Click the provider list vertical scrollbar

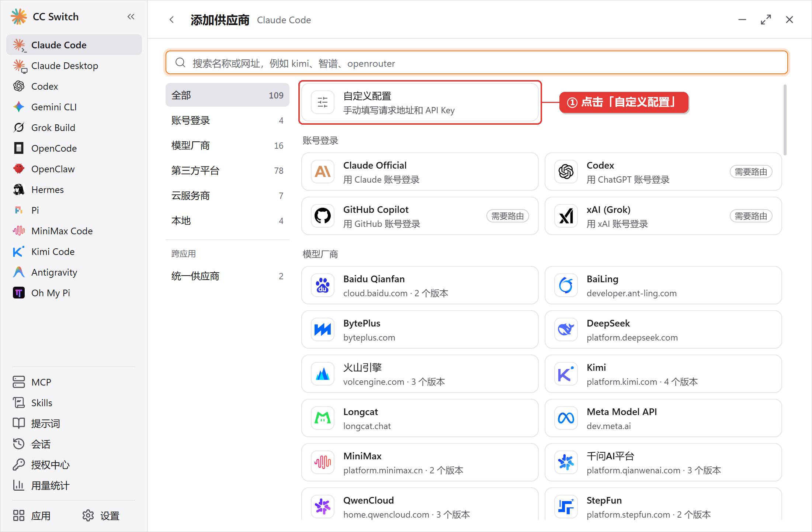pos(785,120)
